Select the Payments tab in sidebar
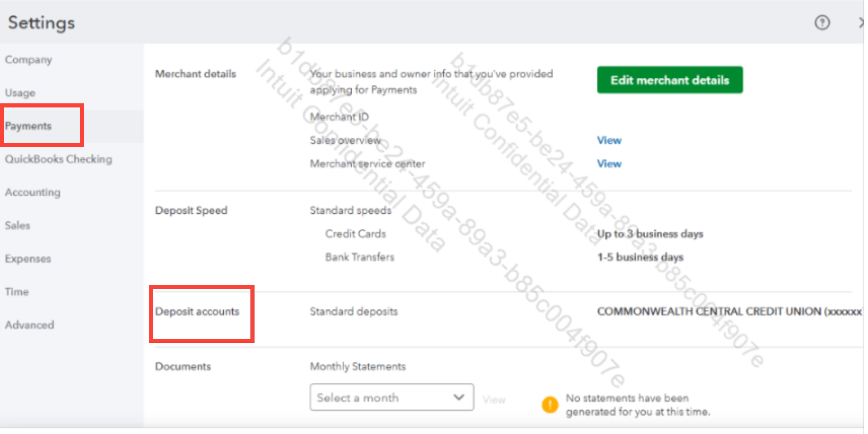 (28, 126)
